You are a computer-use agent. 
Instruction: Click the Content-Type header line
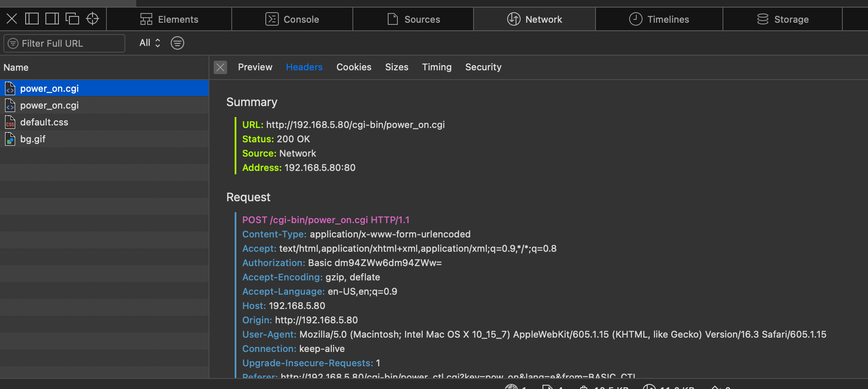pos(356,234)
